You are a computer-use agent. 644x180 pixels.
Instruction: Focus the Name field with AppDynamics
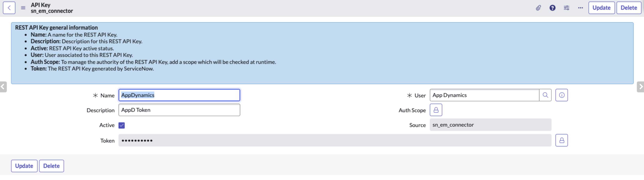pos(179,95)
